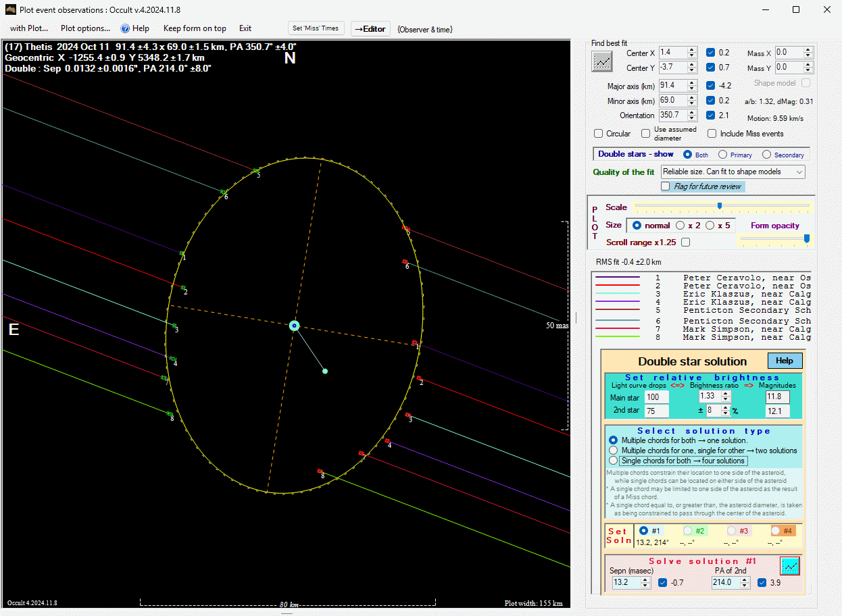Click the Help question mark icon
The image size is (842, 616).
click(x=125, y=28)
